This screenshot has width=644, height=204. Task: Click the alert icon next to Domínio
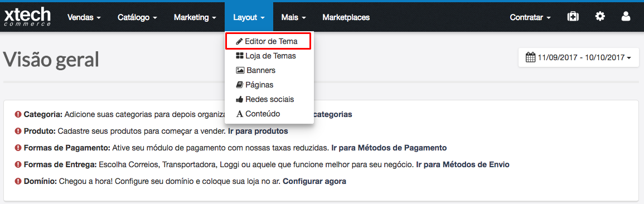pos(18,181)
